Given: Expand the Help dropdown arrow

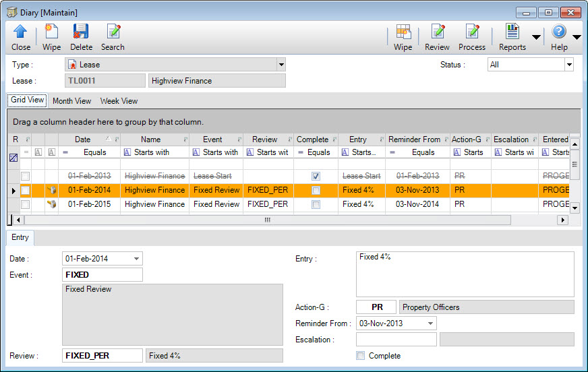Looking at the screenshot, I should (x=577, y=37).
